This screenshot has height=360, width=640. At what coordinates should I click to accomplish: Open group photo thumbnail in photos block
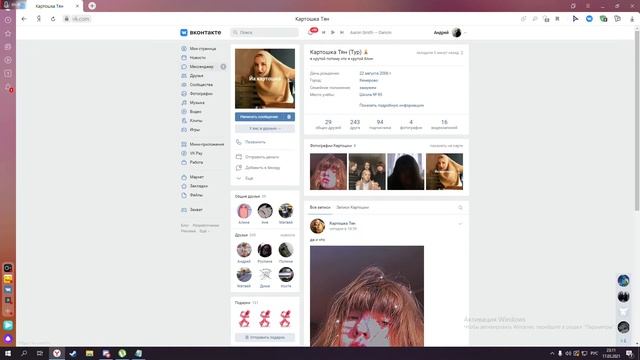coord(367,171)
